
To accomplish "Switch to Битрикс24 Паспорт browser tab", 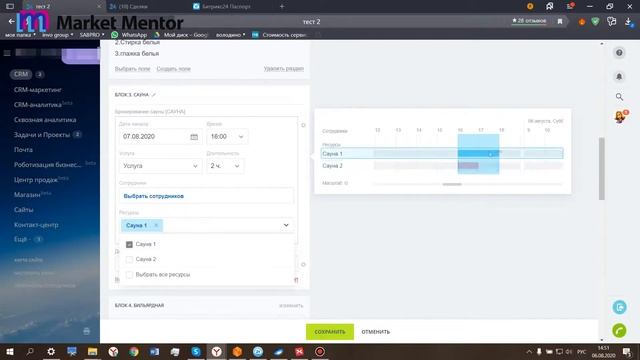I will [227, 7].
